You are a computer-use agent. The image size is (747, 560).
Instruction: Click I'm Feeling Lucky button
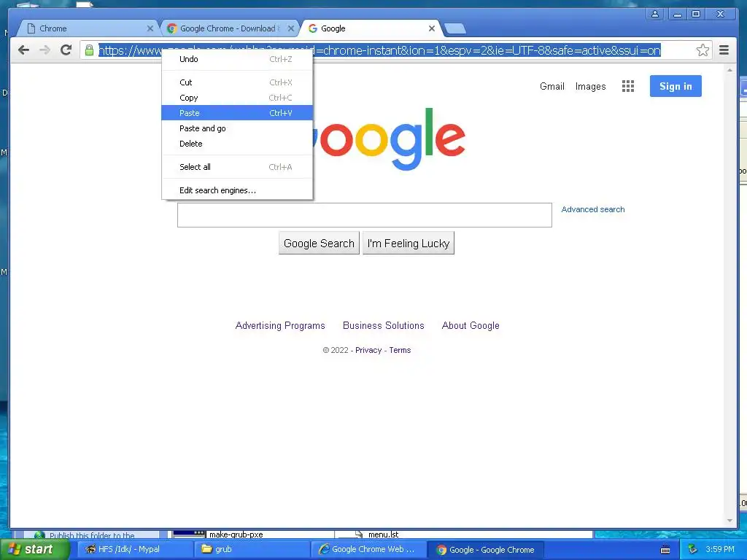409,244
